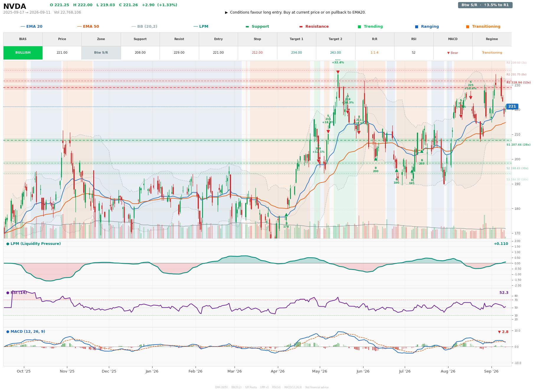The height and width of the screenshot is (392, 534).
Task: Click the 229.00 resistance value cell
Action: (179, 53)
